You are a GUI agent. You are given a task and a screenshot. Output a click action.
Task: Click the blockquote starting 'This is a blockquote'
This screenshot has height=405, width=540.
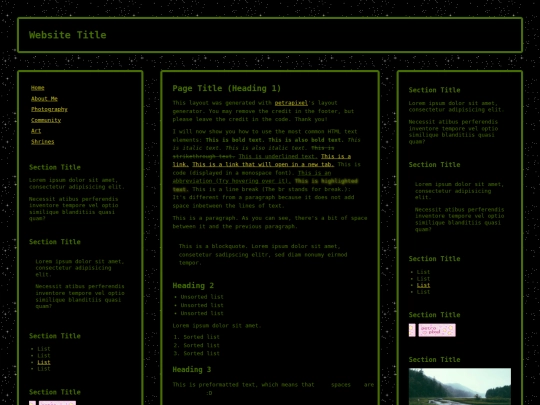(x=263, y=255)
